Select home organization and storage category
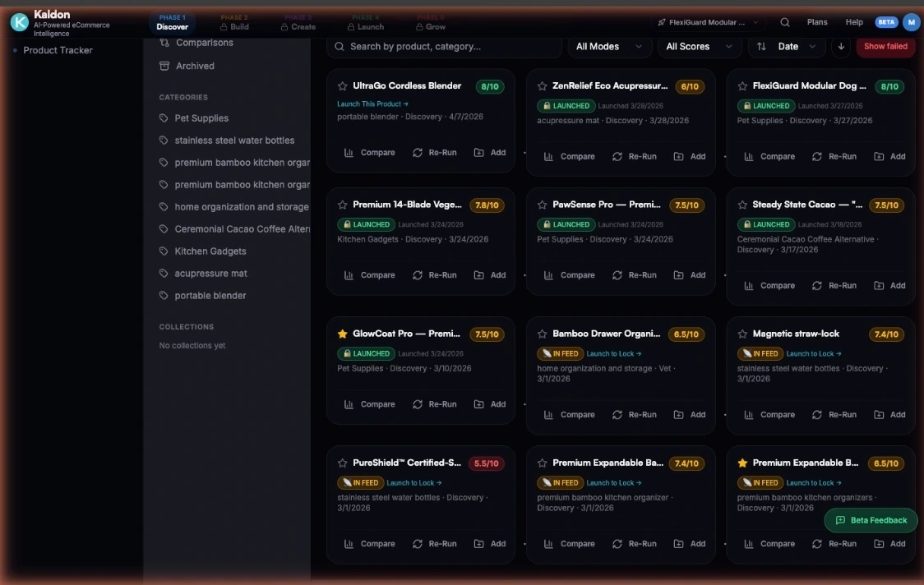This screenshot has width=924, height=585. (x=234, y=207)
